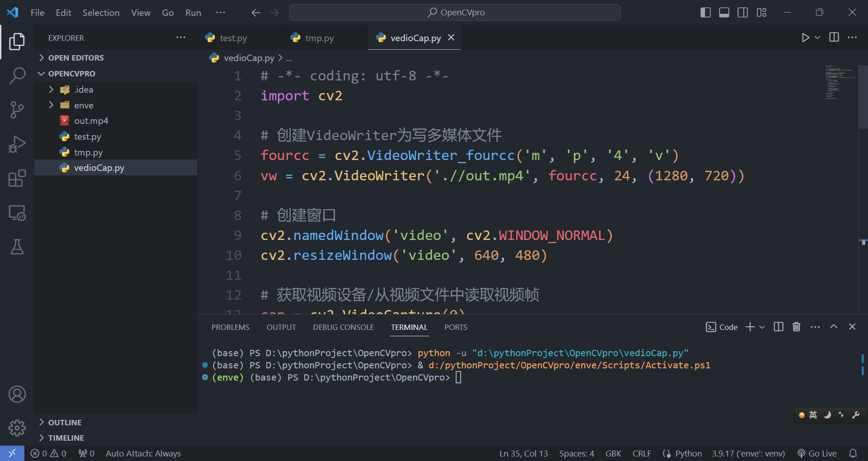Image resolution: width=868 pixels, height=461 pixels.
Task: Open the Testing flask view
Action: [17, 247]
